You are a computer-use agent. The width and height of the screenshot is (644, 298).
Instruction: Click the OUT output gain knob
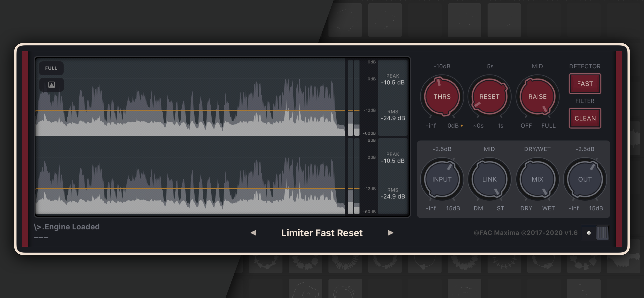point(585,179)
